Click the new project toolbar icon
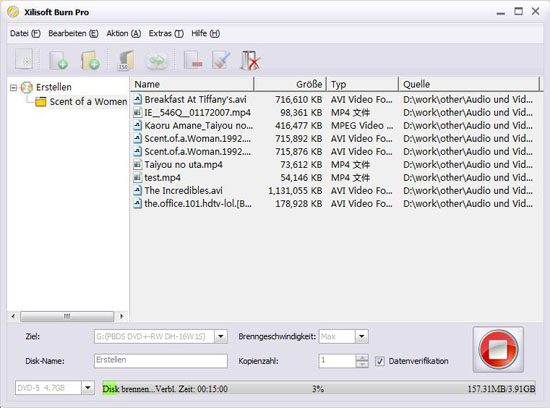This screenshot has width=550, height=408. (24, 59)
